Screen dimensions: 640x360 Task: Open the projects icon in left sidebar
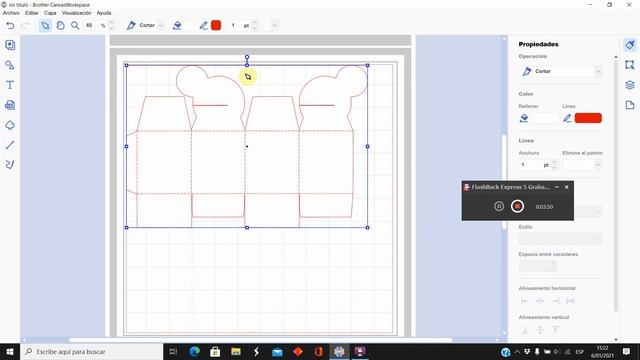click(10, 45)
